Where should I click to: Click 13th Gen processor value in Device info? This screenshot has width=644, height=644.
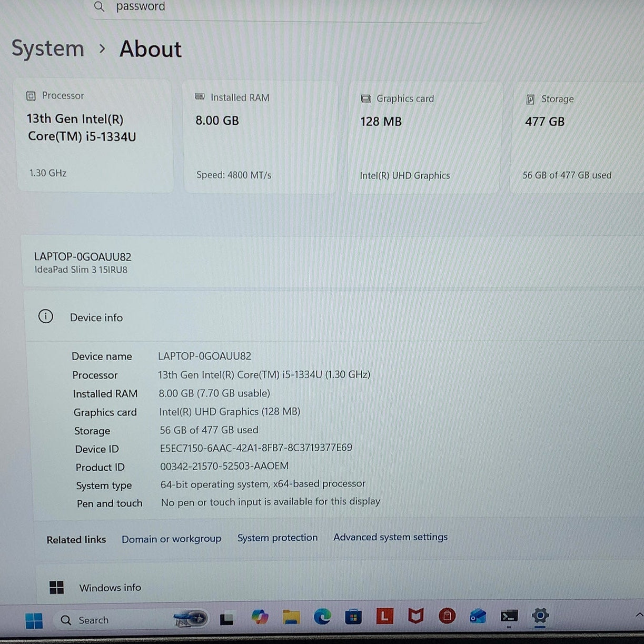click(x=264, y=374)
